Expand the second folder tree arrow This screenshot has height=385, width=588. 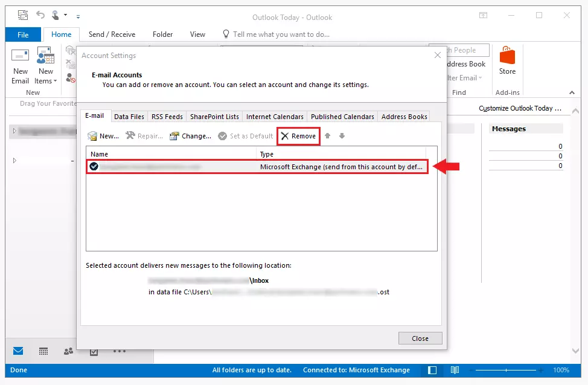pyautogui.click(x=14, y=160)
